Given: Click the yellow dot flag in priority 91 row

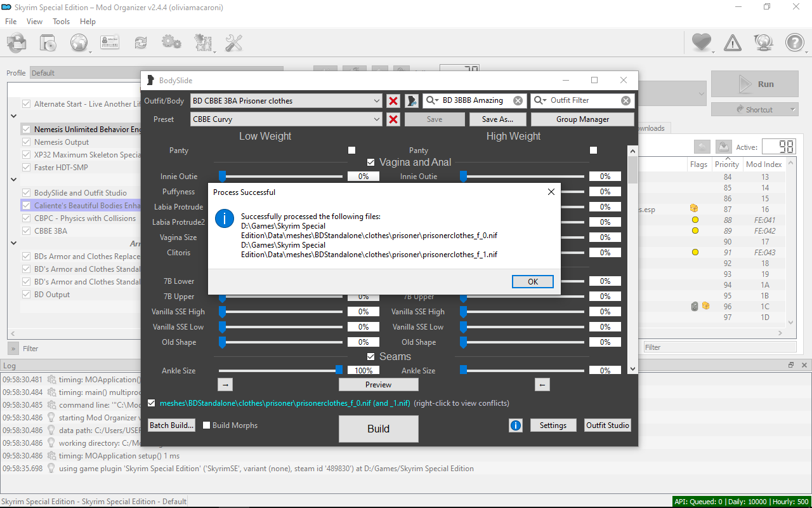Looking at the screenshot, I should (x=695, y=253).
